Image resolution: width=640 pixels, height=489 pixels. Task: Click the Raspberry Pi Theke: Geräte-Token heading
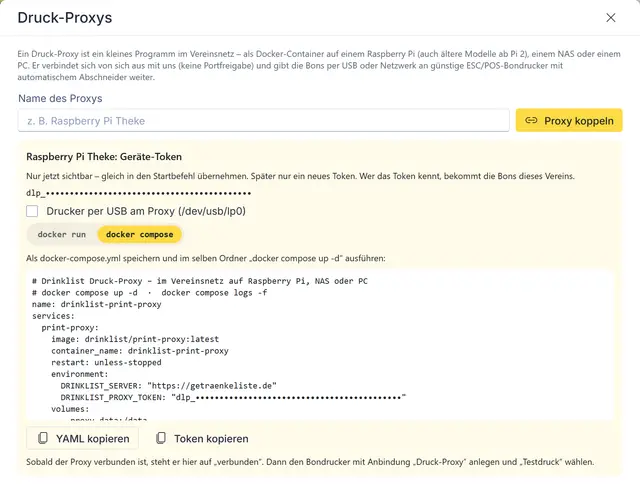(104, 157)
